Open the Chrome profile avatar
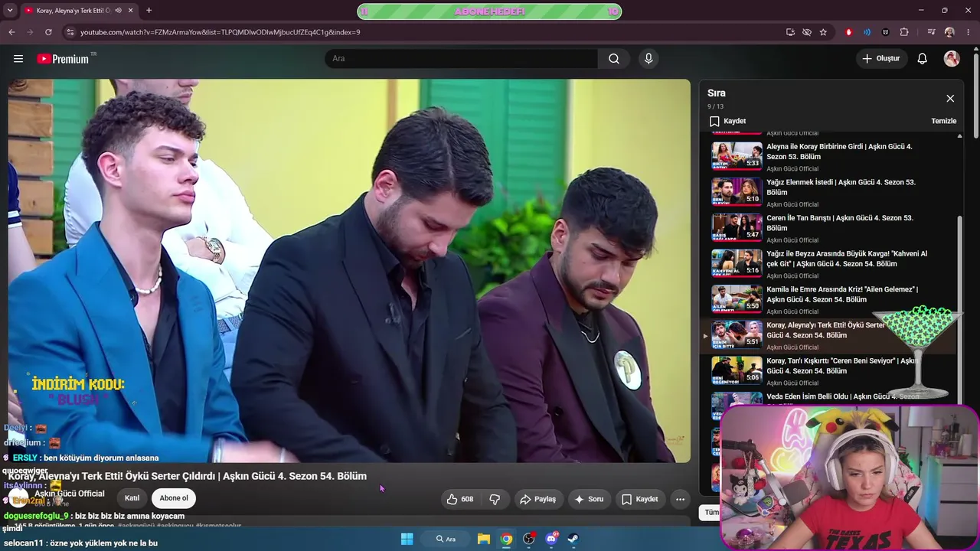Image resolution: width=980 pixels, height=551 pixels. tap(949, 32)
